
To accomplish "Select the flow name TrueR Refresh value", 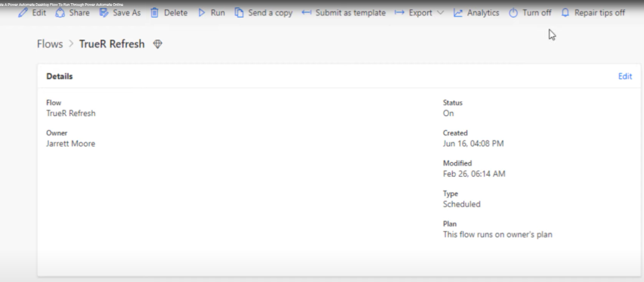I will tap(71, 113).
